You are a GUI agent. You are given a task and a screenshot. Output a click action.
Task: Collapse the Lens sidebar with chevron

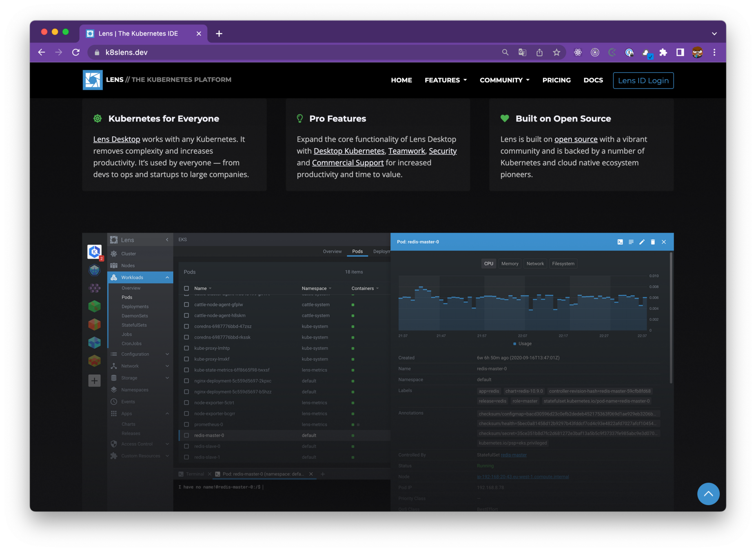167,240
